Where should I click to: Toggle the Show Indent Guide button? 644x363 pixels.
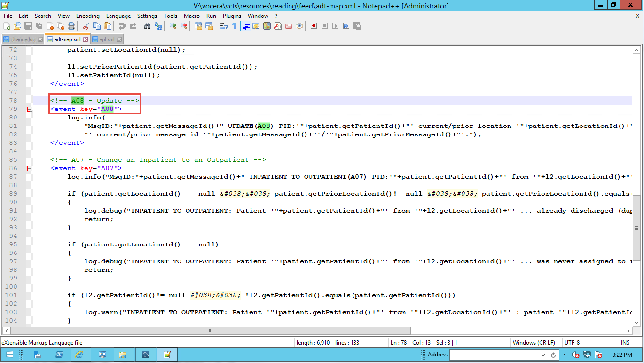coord(245,26)
